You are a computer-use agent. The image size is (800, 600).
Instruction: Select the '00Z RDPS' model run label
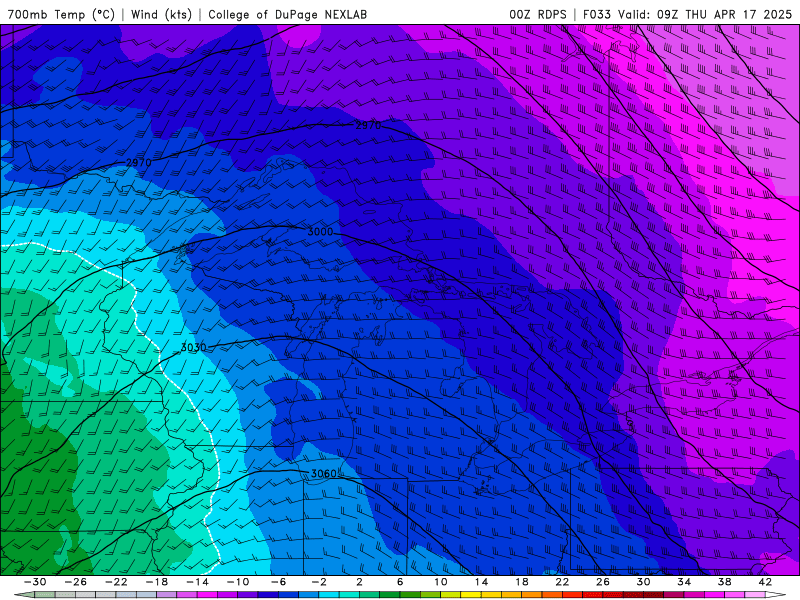[538, 14]
